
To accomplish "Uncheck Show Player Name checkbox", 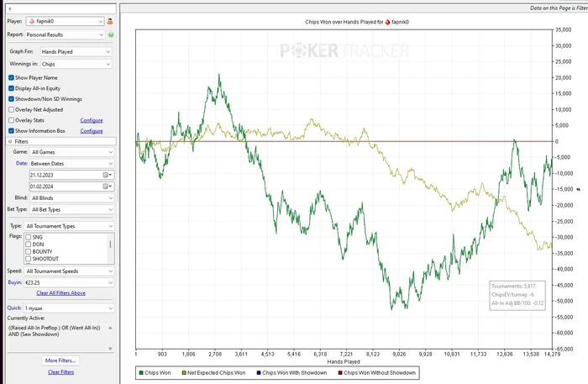I will 11,77.
